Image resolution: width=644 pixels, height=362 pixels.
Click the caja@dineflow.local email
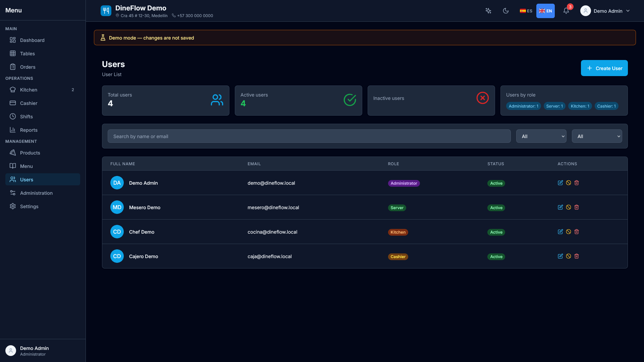click(x=269, y=256)
